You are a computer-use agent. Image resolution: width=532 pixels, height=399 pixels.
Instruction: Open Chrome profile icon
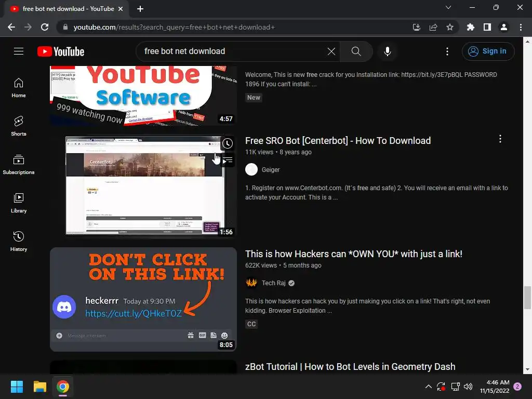click(x=504, y=27)
